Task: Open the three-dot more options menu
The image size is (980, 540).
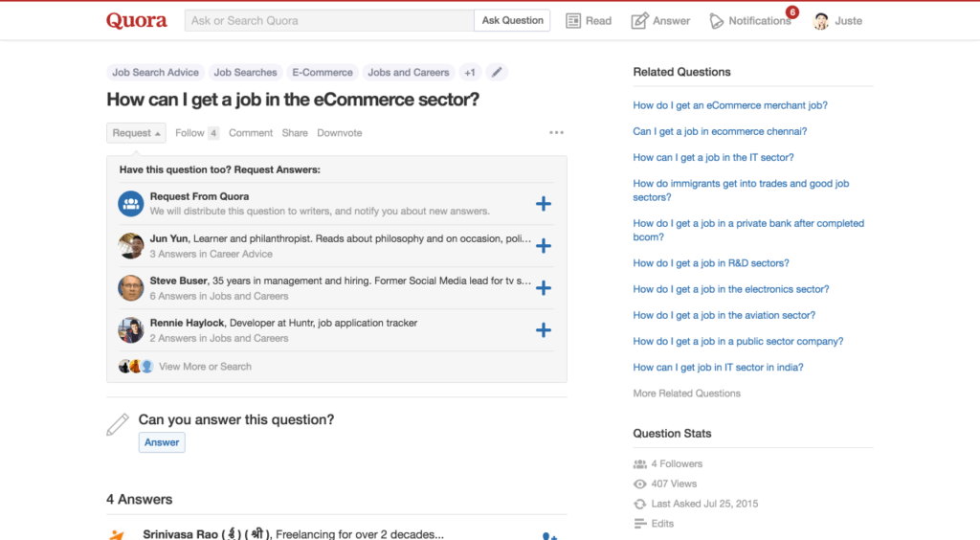Action: pos(556,132)
